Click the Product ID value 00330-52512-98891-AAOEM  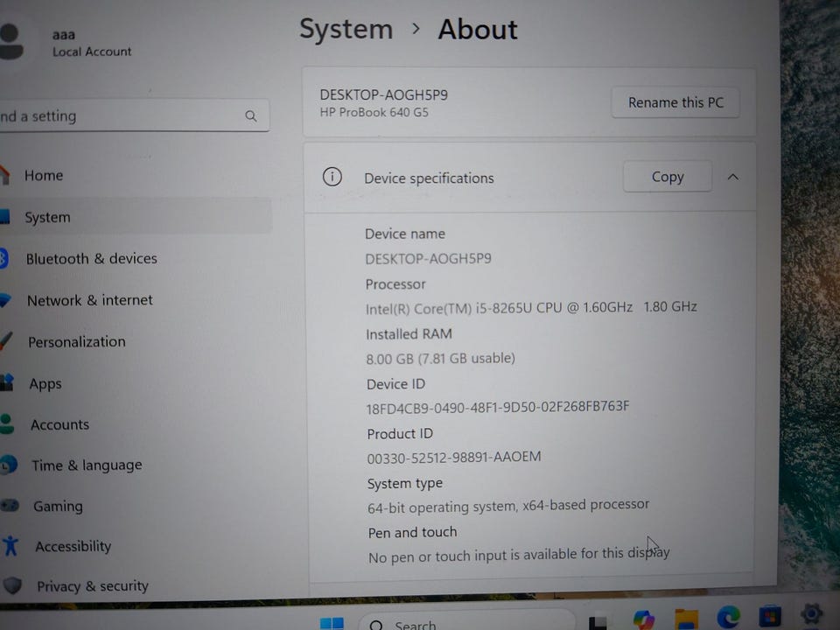pos(454,458)
